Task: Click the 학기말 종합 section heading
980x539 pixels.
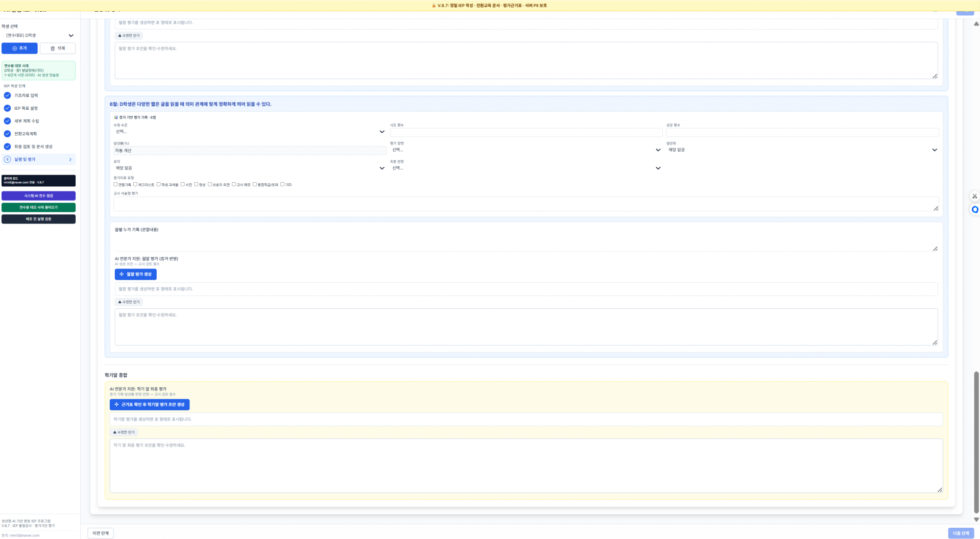Action: (x=116, y=375)
